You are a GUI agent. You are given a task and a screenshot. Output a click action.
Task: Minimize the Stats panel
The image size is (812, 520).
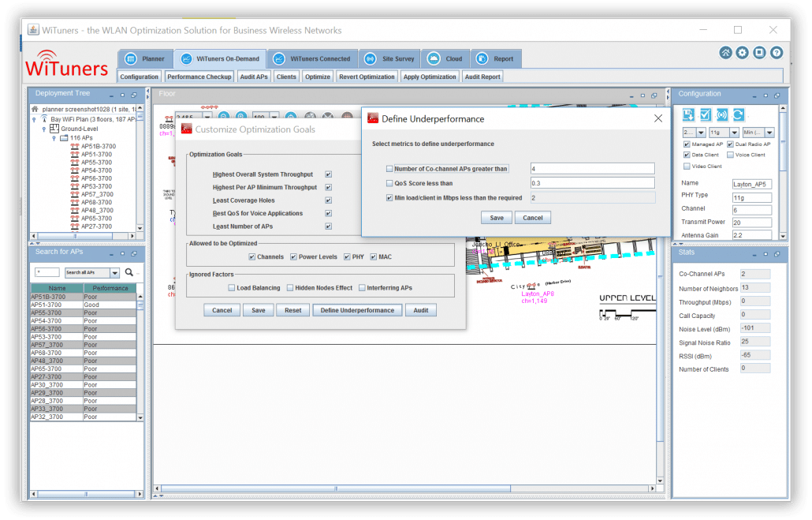[754, 255]
